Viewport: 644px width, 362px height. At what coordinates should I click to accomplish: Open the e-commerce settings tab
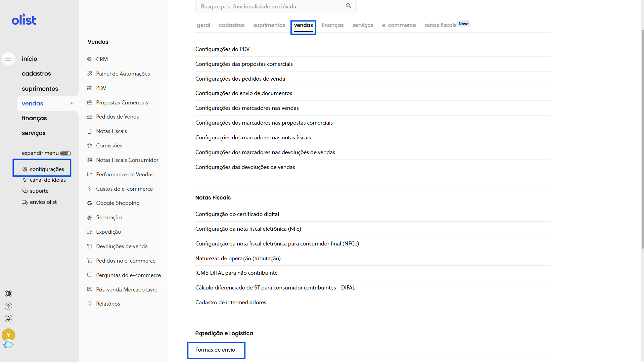399,25
